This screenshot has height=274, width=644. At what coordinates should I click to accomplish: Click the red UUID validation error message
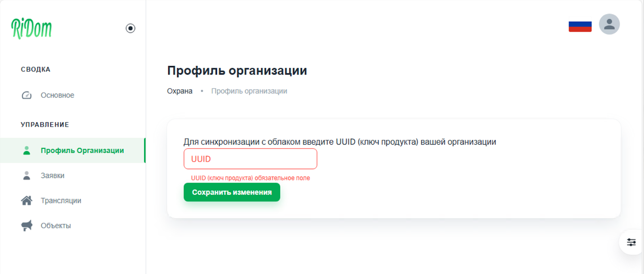point(250,177)
